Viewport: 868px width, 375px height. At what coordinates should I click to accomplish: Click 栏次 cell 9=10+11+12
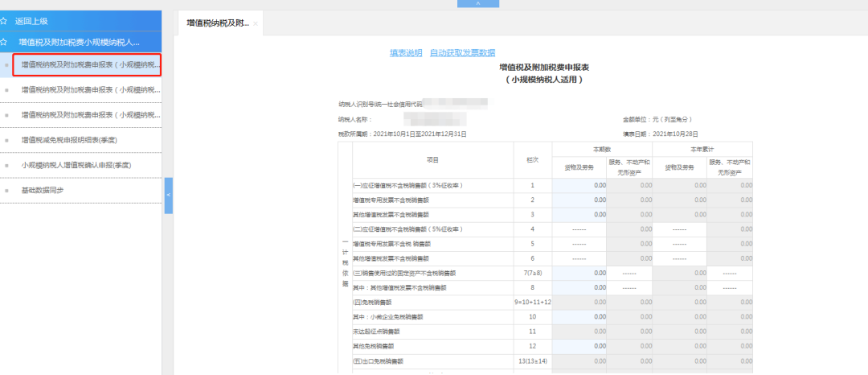click(533, 303)
